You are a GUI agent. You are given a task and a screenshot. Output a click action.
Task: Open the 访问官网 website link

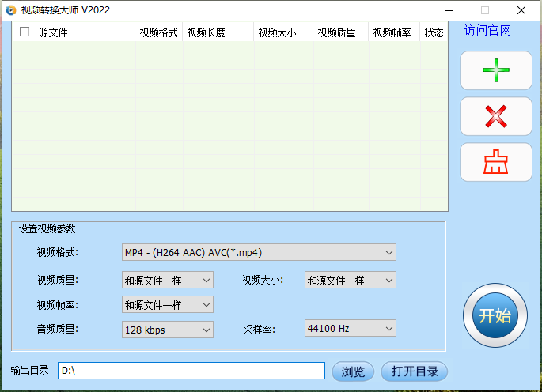[487, 32]
